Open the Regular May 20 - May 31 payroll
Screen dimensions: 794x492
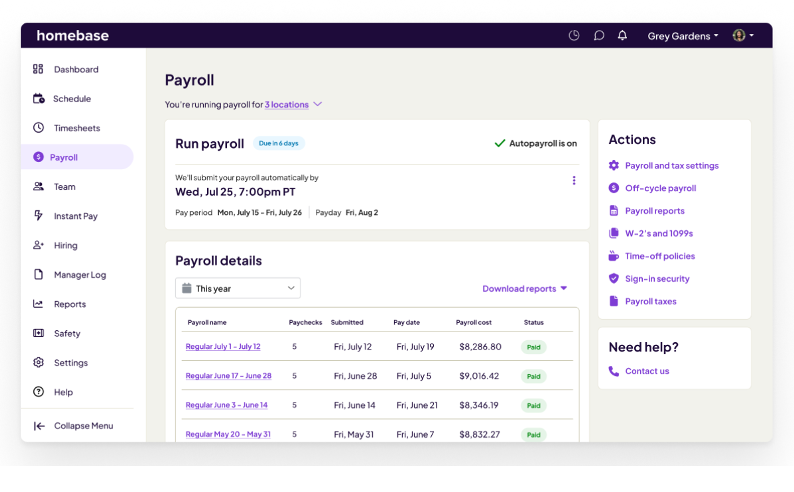click(x=228, y=434)
